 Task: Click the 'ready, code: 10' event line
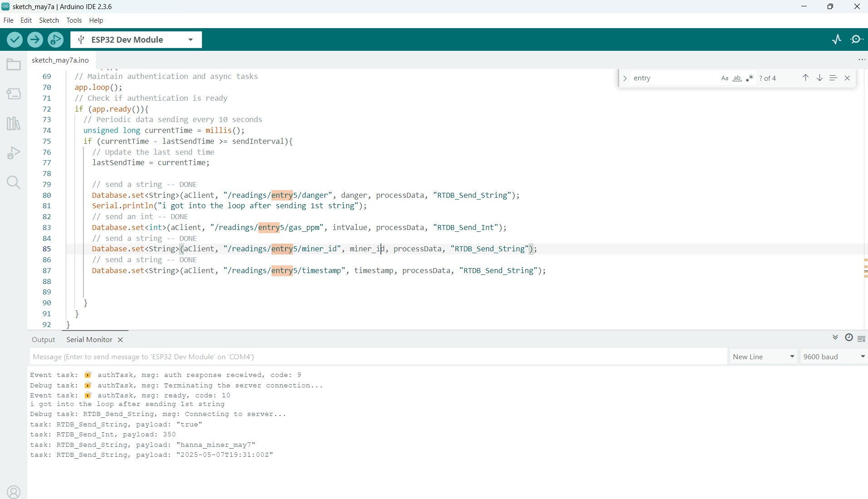coord(130,396)
